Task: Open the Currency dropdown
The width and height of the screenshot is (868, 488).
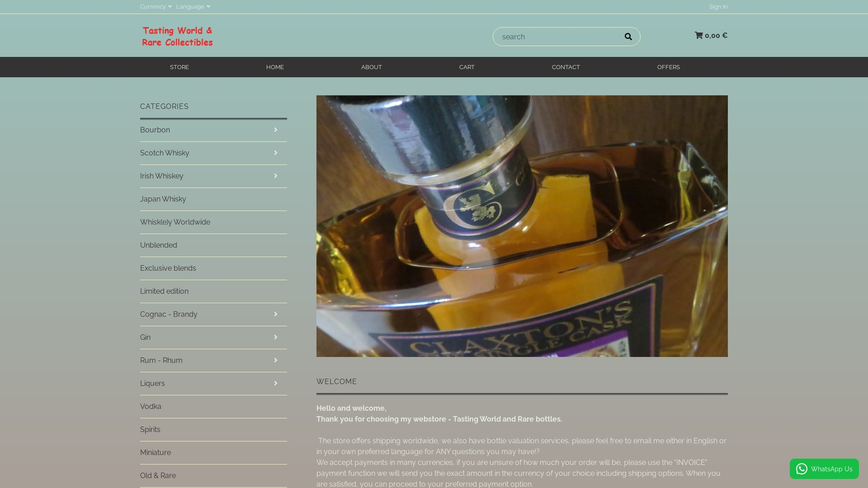Action: pyautogui.click(x=155, y=6)
